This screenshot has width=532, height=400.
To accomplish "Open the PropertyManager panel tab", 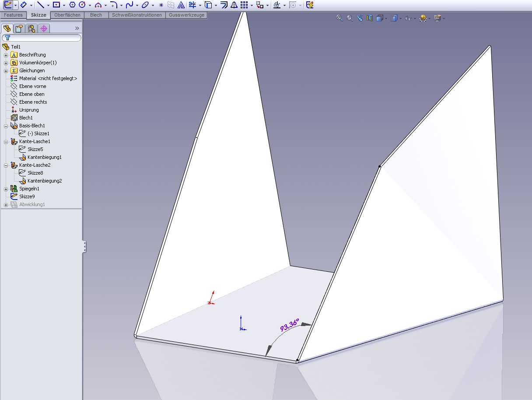I will coord(19,28).
